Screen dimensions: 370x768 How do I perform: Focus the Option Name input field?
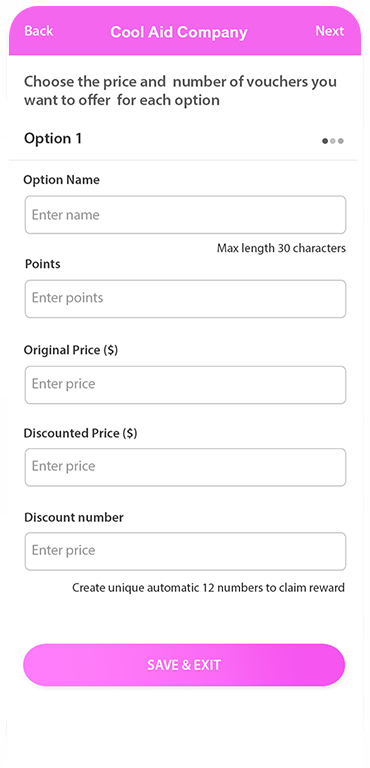(185, 215)
